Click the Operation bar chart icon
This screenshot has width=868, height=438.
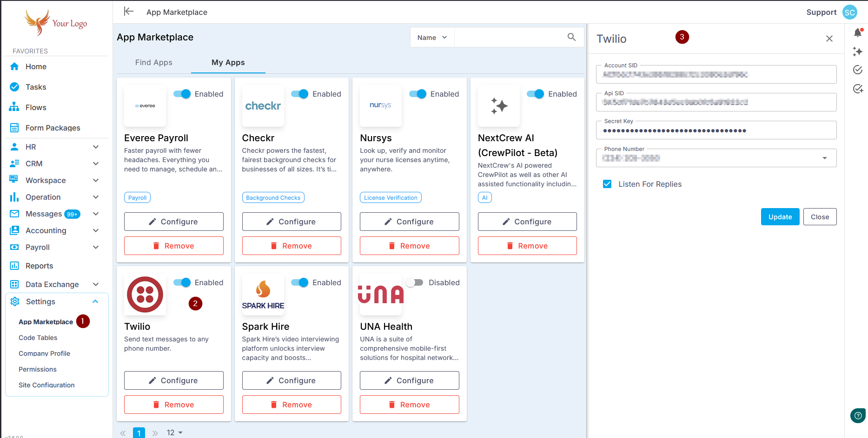(14, 197)
